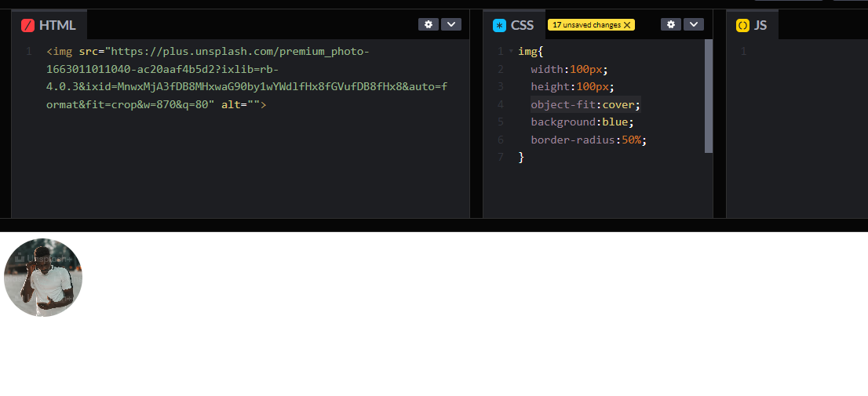
Task: Expand the CSS panel dropdown chevron
Action: coord(694,24)
